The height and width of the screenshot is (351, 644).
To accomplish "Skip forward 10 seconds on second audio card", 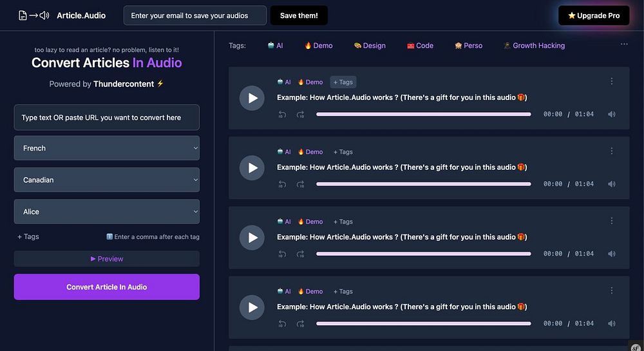I will point(300,184).
